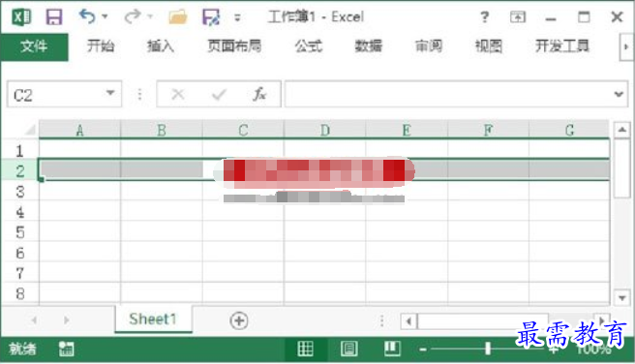Open the undo history dropdown arrow
The width and height of the screenshot is (635, 364).
105,16
